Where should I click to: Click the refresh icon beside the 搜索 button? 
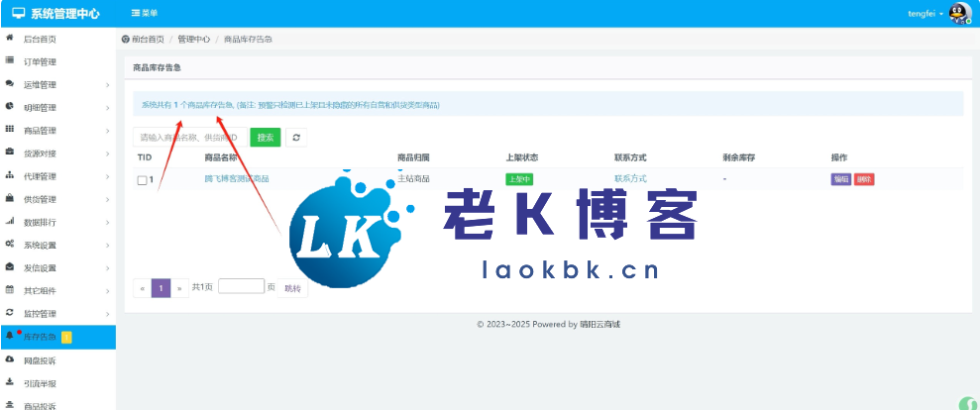pyautogui.click(x=296, y=138)
